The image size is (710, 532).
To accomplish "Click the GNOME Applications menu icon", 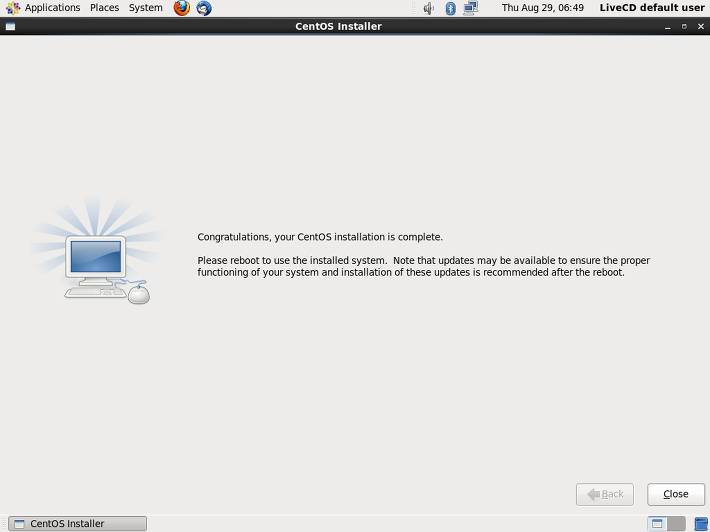I will [x=13, y=8].
